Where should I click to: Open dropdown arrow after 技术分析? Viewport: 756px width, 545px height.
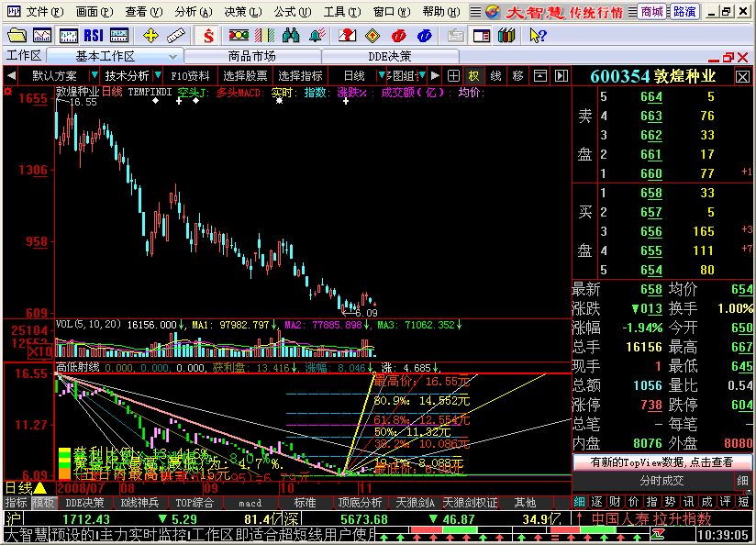pyautogui.click(x=158, y=75)
